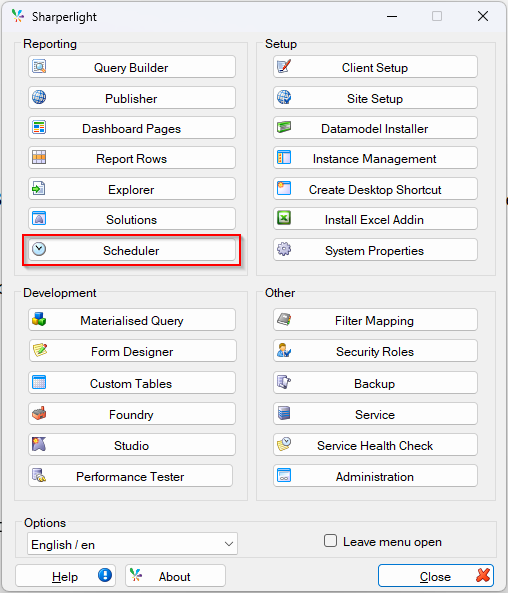The height and width of the screenshot is (593, 508).
Task: Open Help
Action: click(65, 576)
